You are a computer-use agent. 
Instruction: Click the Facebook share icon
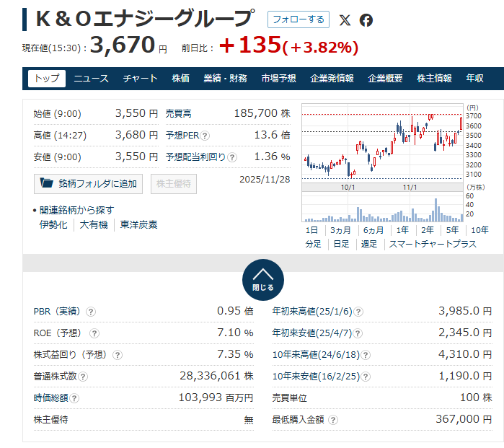coord(366,20)
